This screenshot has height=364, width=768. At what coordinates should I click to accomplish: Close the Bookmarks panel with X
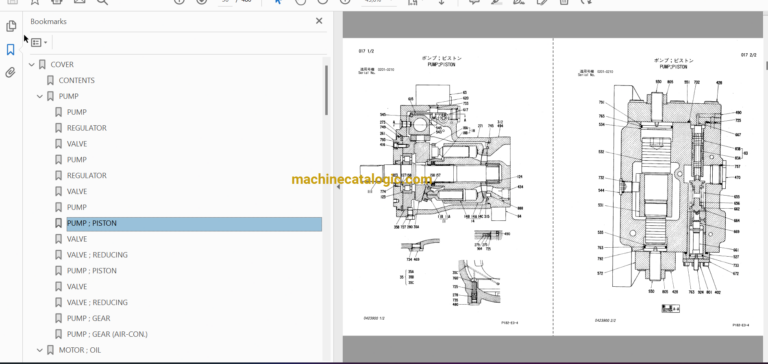click(319, 21)
